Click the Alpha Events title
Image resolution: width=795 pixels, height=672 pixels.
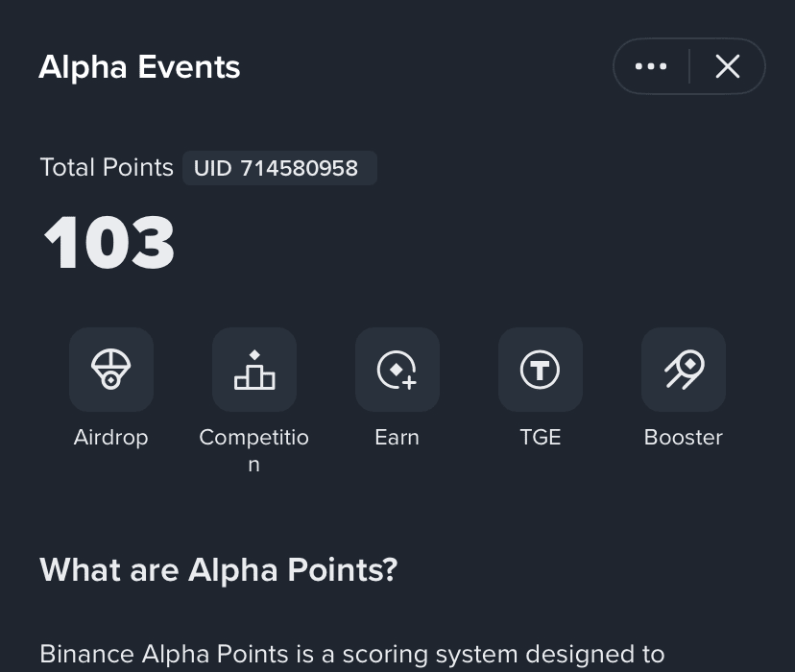pos(139,67)
